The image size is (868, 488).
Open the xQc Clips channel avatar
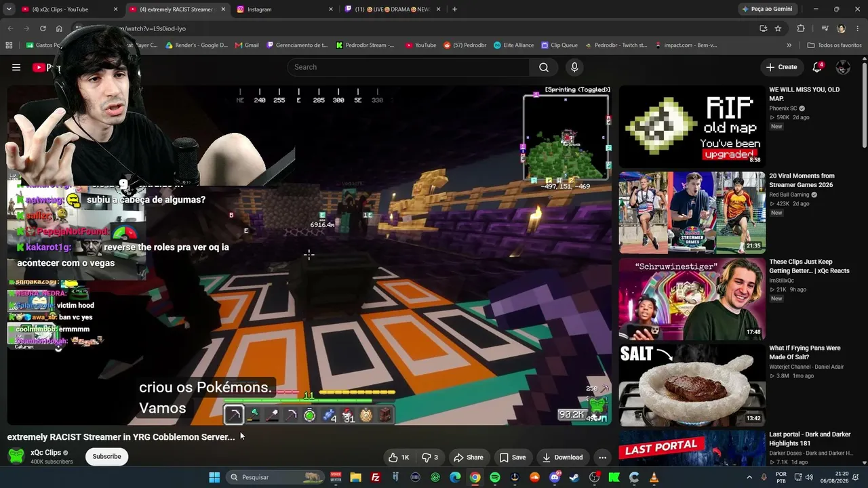[16, 456]
